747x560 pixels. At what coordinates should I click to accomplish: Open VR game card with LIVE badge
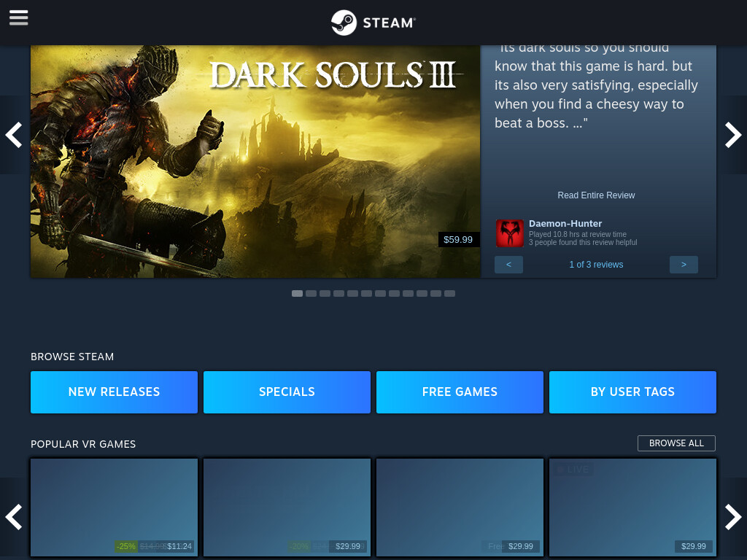pos(632,507)
